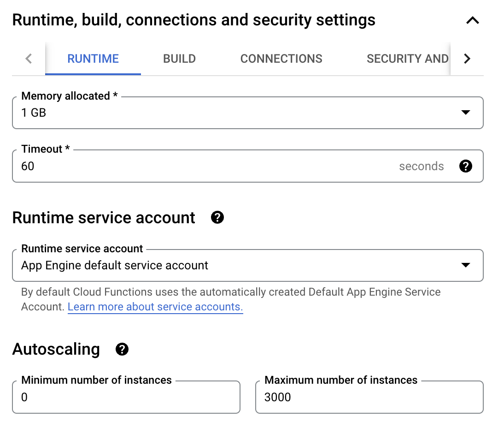The height and width of the screenshot is (428, 504).
Task: Collapse the settings section with the top chevron
Action: (x=473, y=21)
